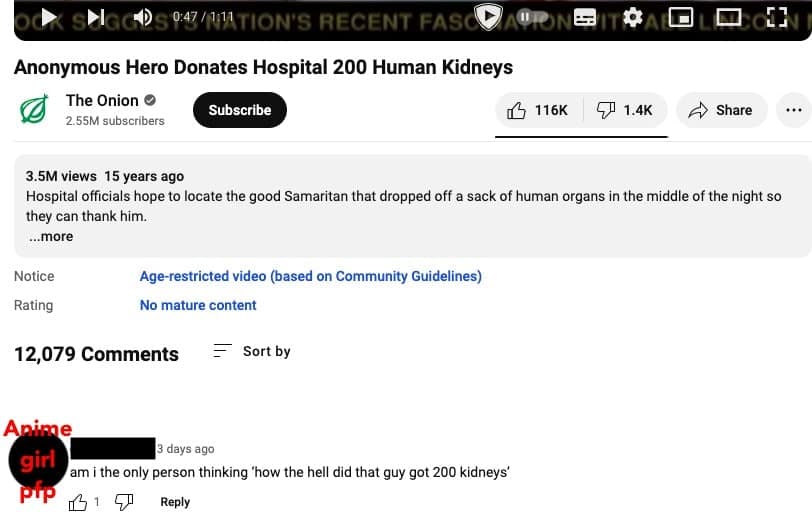Image resolution: width=812 pixels, height=530 pixels.
Task: Switch to miniplayer mode
Action: (x=681, y=17)
